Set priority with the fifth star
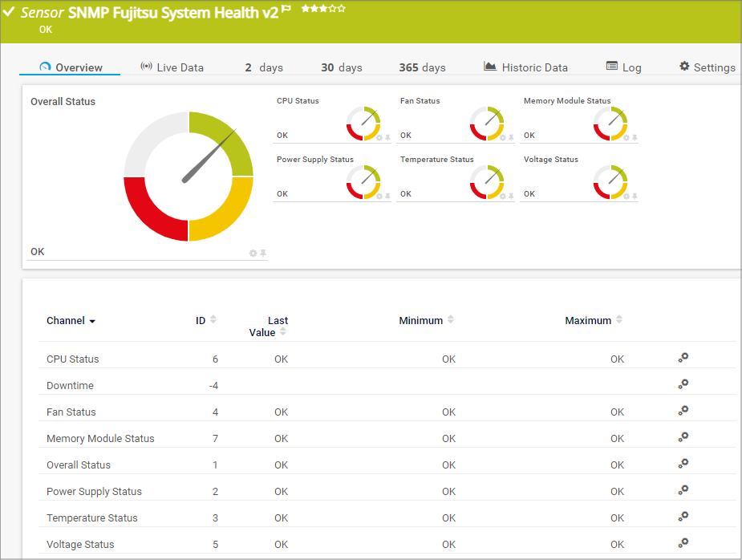The height and width of the screenshot is (560, 742). (342, 9)
